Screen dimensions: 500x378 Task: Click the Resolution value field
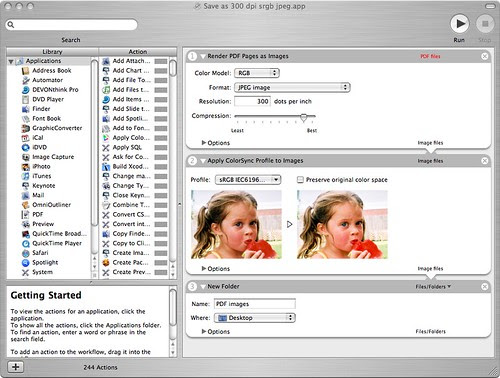tap(252, 101)
